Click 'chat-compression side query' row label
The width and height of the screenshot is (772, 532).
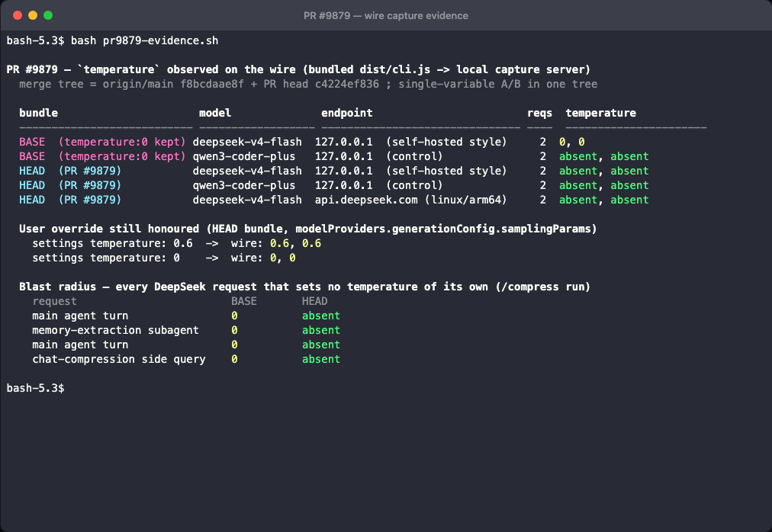click(119, 359)
